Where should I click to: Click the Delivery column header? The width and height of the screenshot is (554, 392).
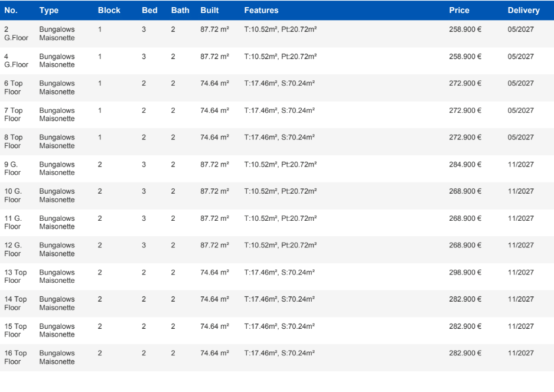coord(523,11)
